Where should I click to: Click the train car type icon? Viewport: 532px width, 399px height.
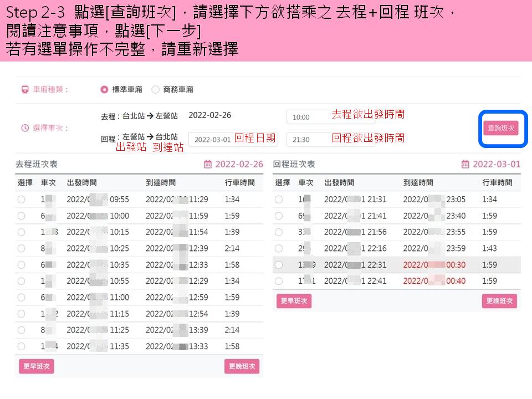24,89
